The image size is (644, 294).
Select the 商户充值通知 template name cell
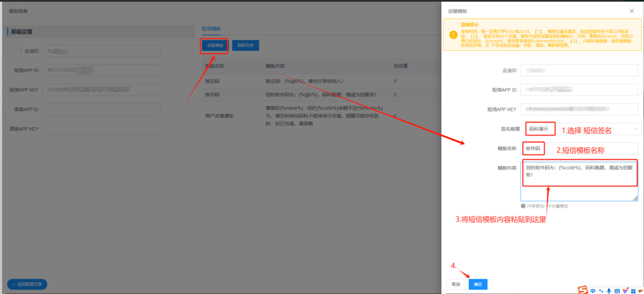(x=219, y=116)
